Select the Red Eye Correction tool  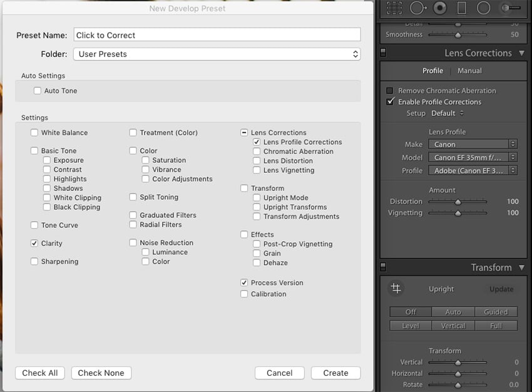point(440,8)
